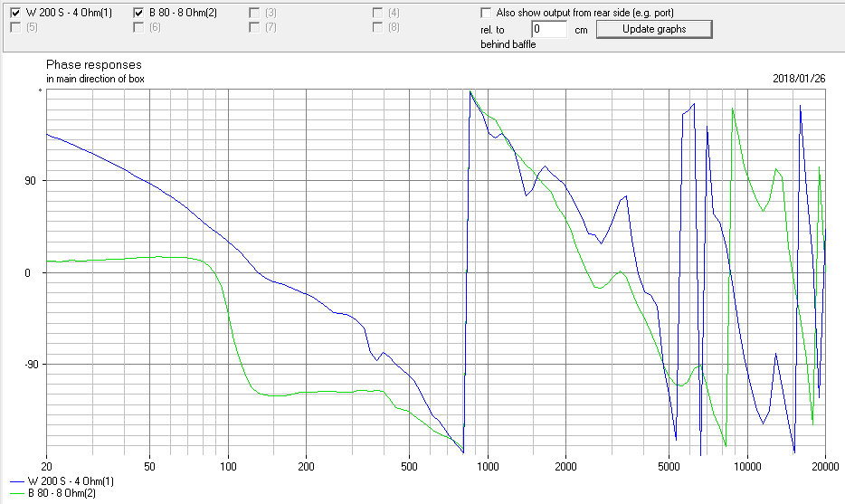Toggle the disabled (4) checkbox
Screen dimensions: 845x504
pos(377,13)
